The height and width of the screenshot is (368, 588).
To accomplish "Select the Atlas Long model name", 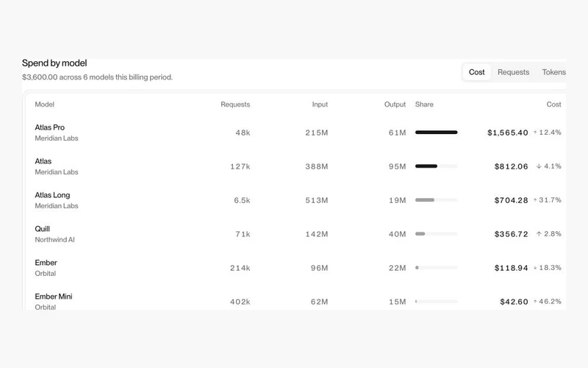I will click(x=52, y=195).
